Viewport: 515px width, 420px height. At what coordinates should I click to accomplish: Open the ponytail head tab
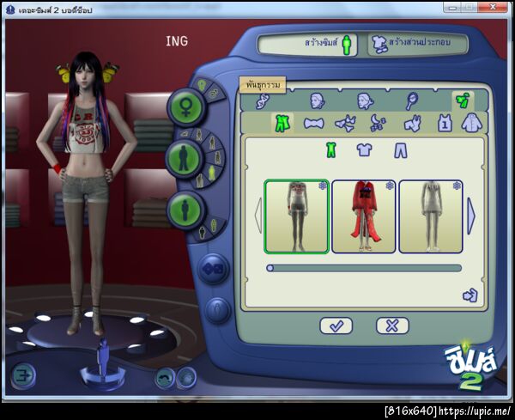pyautogui.click(x=366, y=100)
